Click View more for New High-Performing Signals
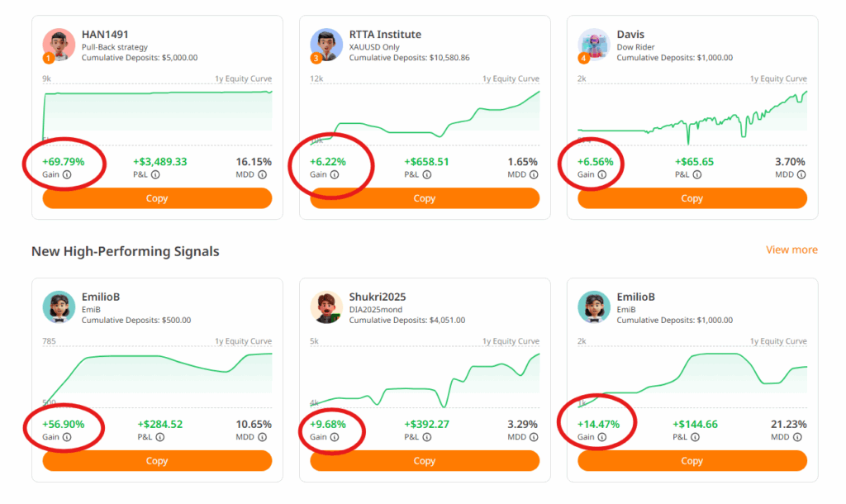This screenshot has height=504, width=846. pyautogui.click(x=791, y=250)
